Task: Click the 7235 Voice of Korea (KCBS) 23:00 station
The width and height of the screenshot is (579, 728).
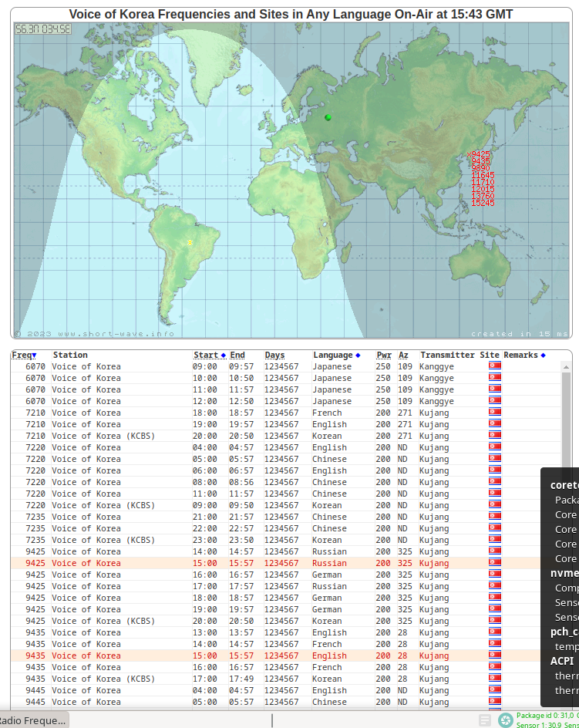Action: pyautogui.click(x=103, y=540)
